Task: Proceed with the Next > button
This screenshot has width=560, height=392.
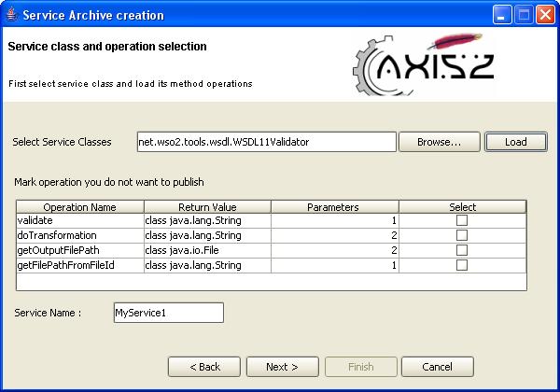Action: [x=282, y=367]
